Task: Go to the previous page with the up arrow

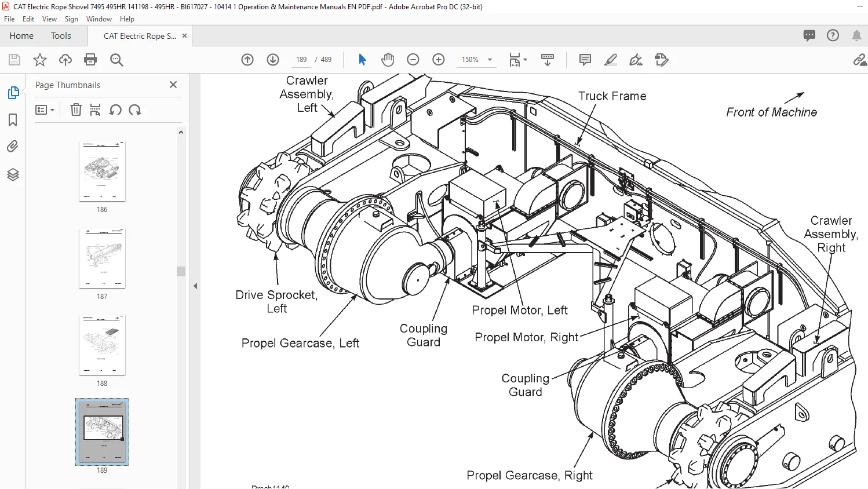Action: [x=247, y=60]
